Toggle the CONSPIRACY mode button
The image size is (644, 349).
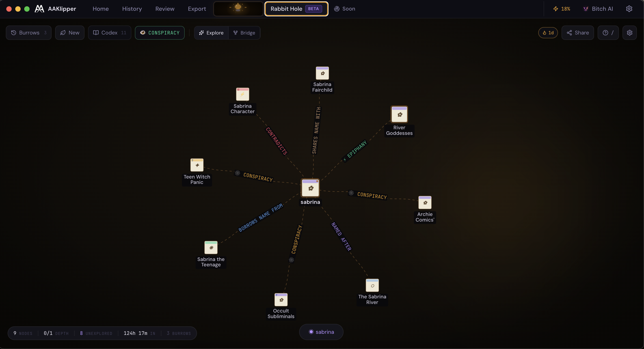click(160, 33)
